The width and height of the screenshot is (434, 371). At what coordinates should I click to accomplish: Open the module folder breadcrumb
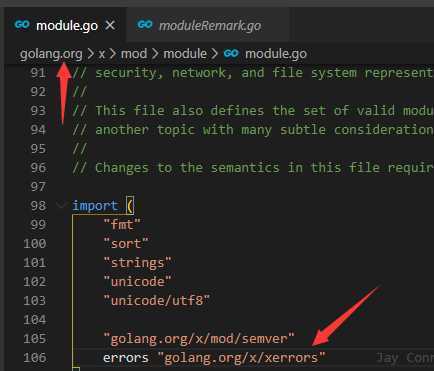185,54
